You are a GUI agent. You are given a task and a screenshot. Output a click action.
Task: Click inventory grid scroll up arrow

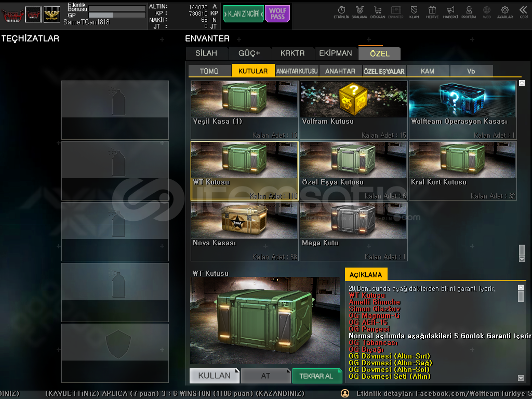click(522, 83)
